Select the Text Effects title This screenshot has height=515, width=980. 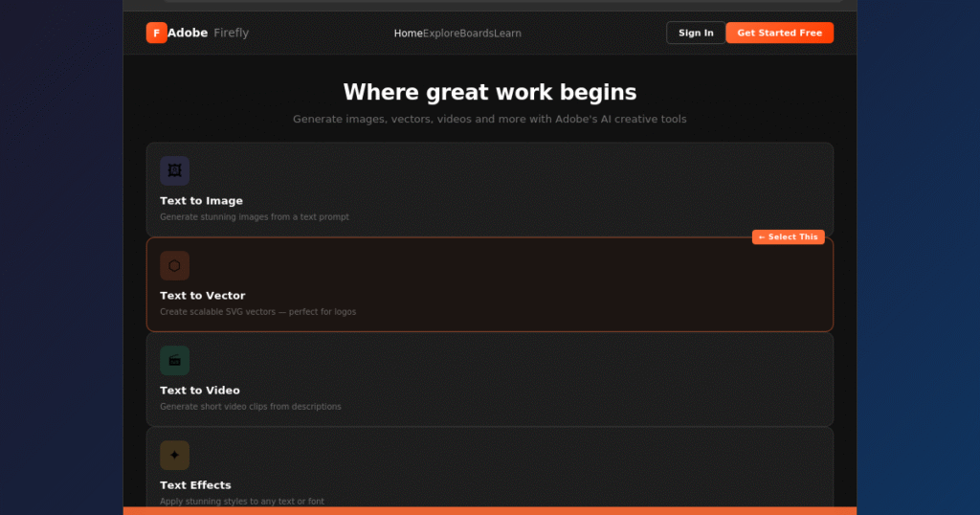pyautogui.click(x=195, y=485)
